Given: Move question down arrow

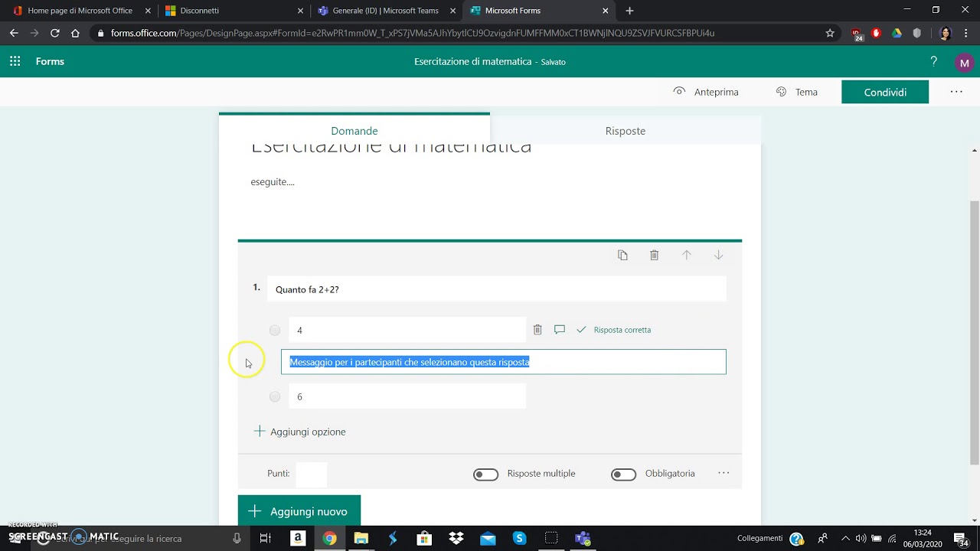Looking at the screenshot, I should point(718,255).
